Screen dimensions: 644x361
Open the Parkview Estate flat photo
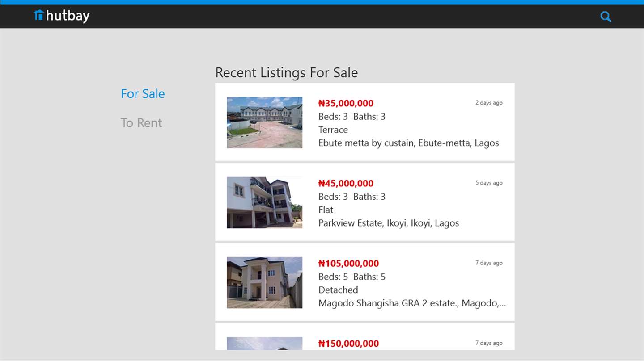click(264, 202)
